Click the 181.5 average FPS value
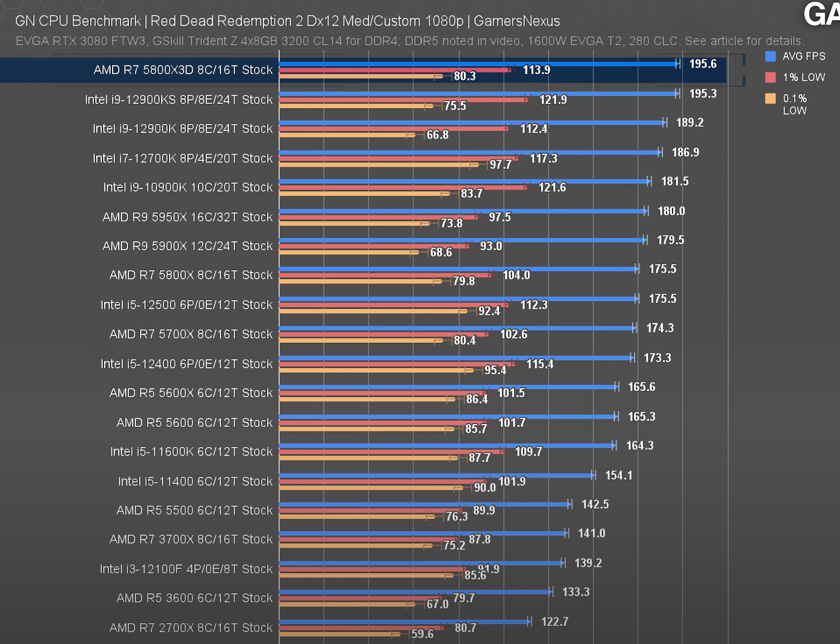Screen dimensions: 840x644 pos(675,181)
